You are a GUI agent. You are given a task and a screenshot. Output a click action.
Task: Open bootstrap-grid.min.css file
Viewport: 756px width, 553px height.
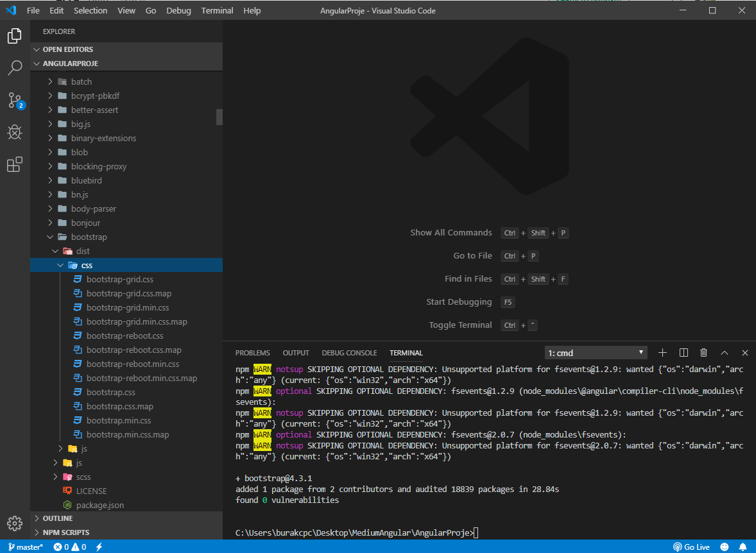(x=126, y=307)
